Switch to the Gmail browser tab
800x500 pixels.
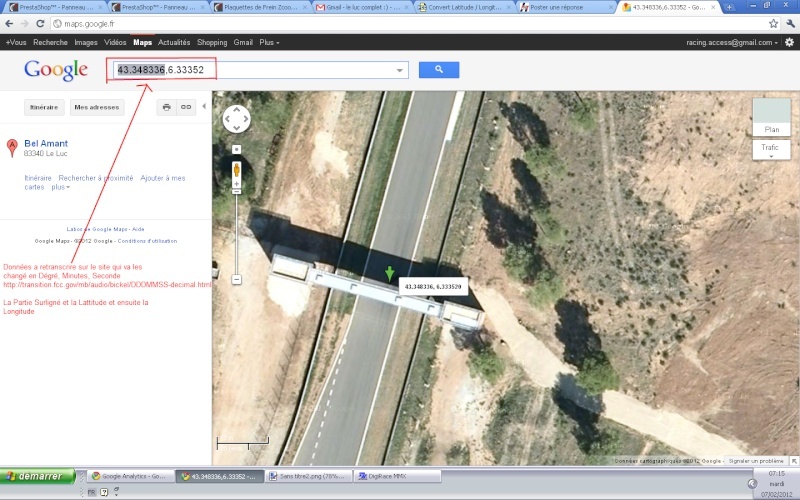(362, 7)
